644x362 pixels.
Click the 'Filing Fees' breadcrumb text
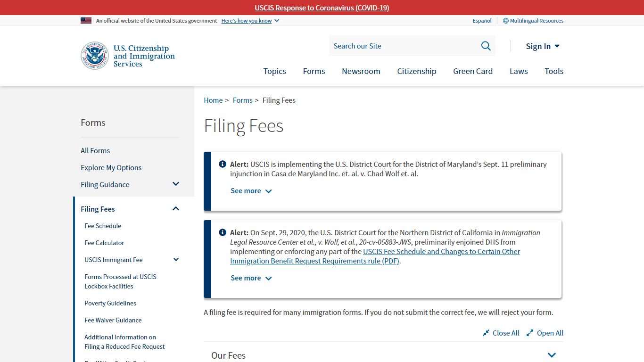click(279, 100)
